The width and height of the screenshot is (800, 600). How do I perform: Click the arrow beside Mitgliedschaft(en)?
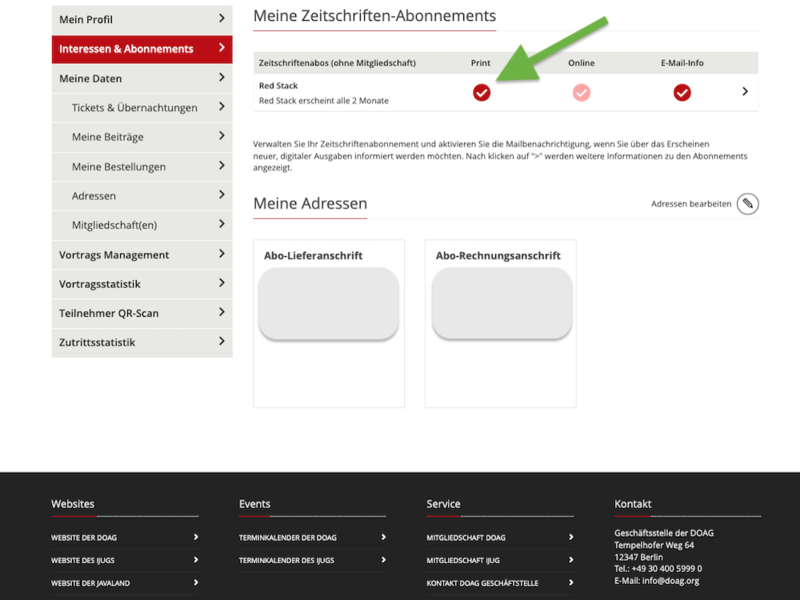[x=221, y=225]
